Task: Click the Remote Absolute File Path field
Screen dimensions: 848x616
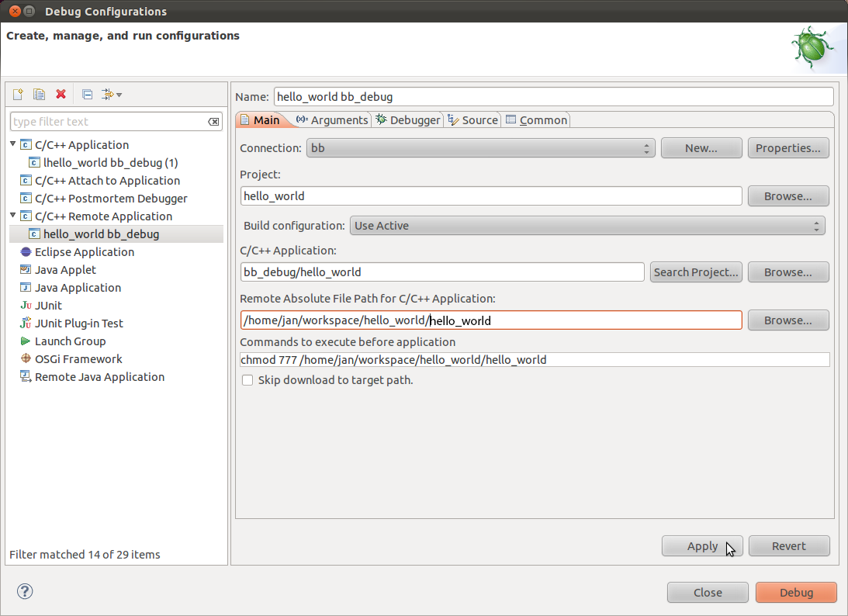Action: [x=491, y=320]
